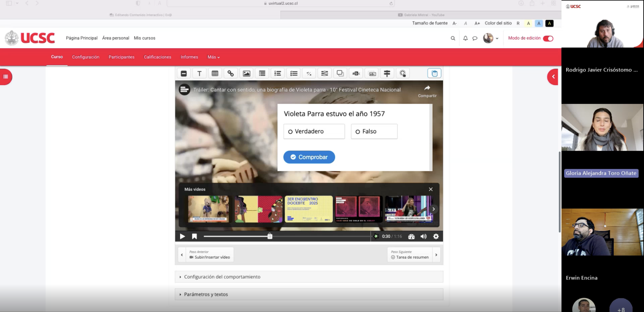Open the teddy bear video thumbnail
Image resolution: width=644 pixels, height=312 pixels.
pos(208,209)
